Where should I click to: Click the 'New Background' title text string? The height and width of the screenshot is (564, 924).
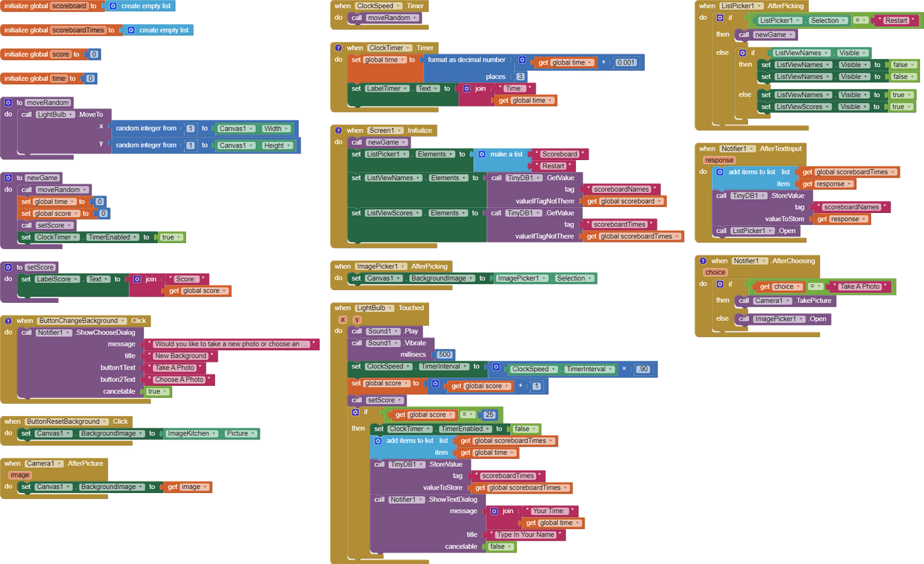tap(181, 356)
